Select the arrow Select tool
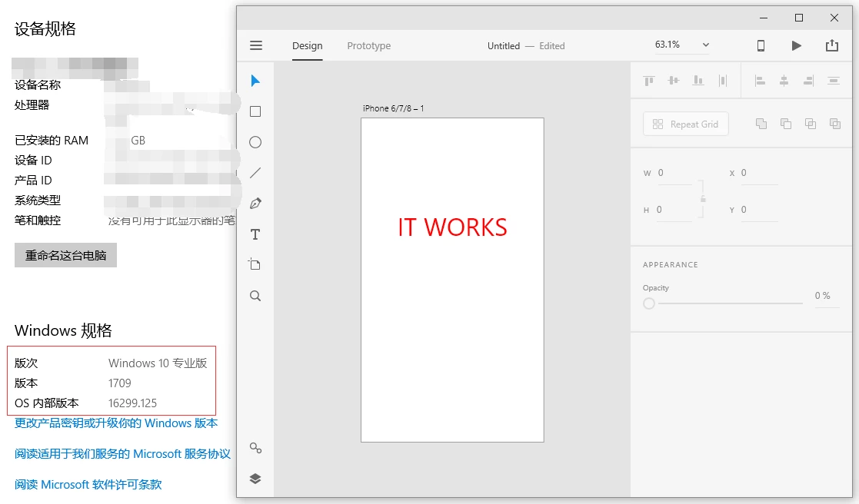 [255, 81]
